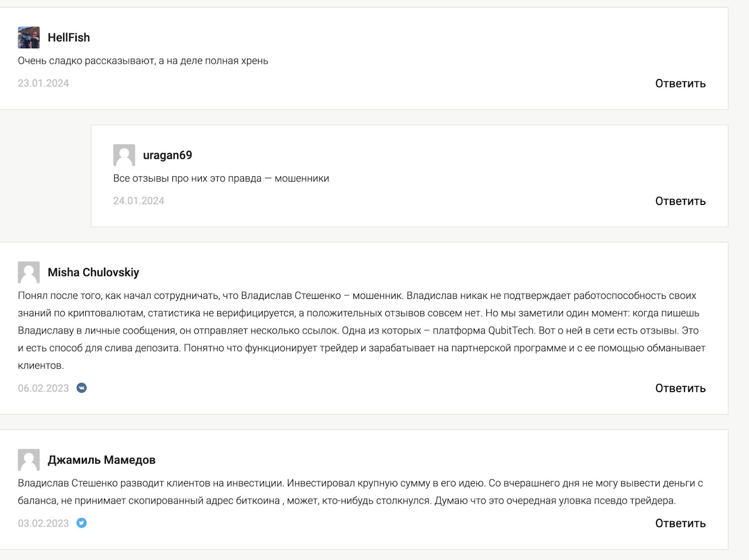Click uragan69's reply text about мошенники
This screenshot has height=560, width=749.
tap(221, 178)
